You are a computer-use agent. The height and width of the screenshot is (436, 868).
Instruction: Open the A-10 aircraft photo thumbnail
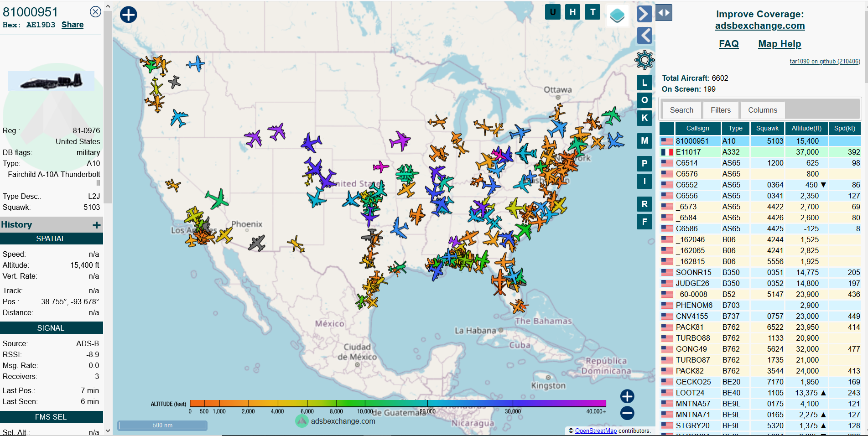click(x=52, y=81)
